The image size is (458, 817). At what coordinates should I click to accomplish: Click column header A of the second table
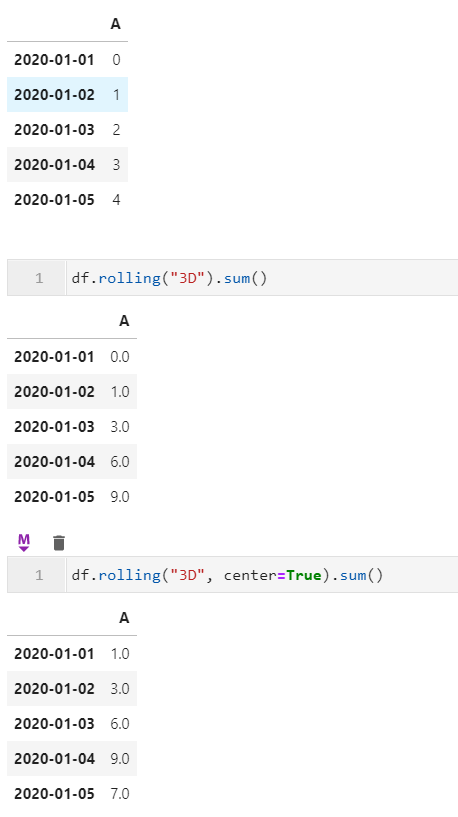click(x=124, y=321)
